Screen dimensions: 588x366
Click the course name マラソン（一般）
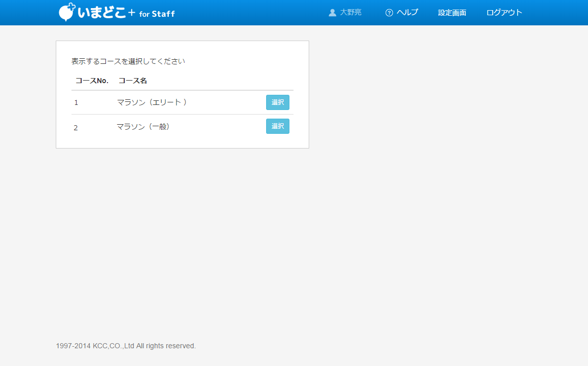143,127
